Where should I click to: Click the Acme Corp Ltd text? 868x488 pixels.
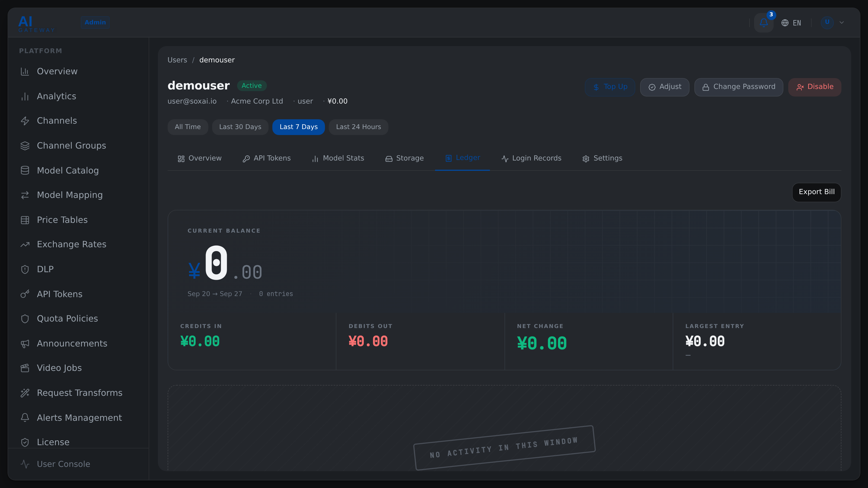click(x=257, y=101)
